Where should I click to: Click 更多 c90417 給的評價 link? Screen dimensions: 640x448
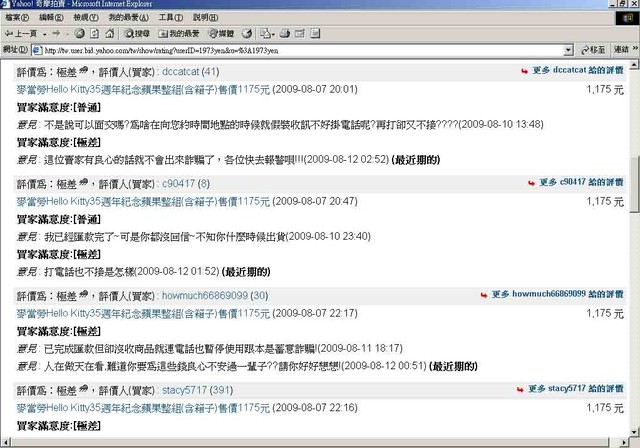[581, 182]
